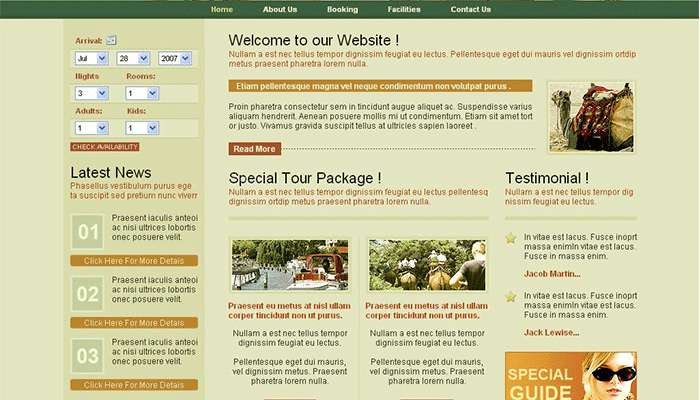
Task: Click the news item 01 number badge
Action: point(88,233)
